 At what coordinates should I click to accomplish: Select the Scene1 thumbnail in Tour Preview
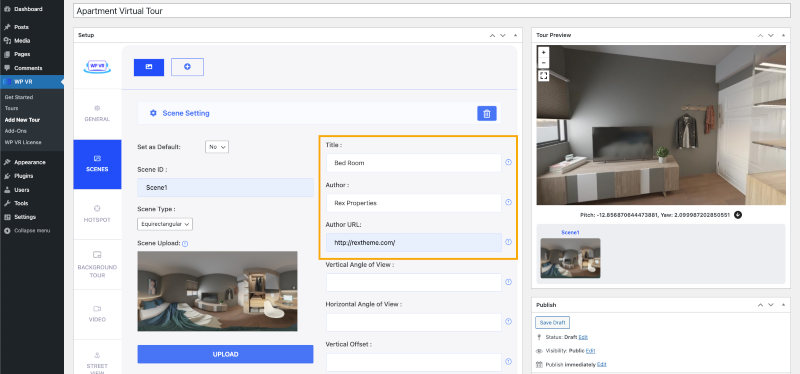pyautogui.click(x=570, y=258)
